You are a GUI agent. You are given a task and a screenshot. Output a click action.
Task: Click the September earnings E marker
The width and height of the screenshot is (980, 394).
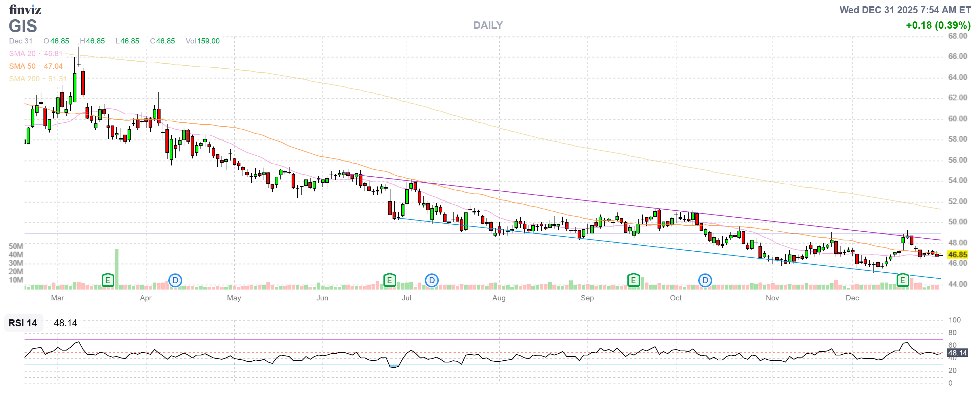[x=633, y=281]
